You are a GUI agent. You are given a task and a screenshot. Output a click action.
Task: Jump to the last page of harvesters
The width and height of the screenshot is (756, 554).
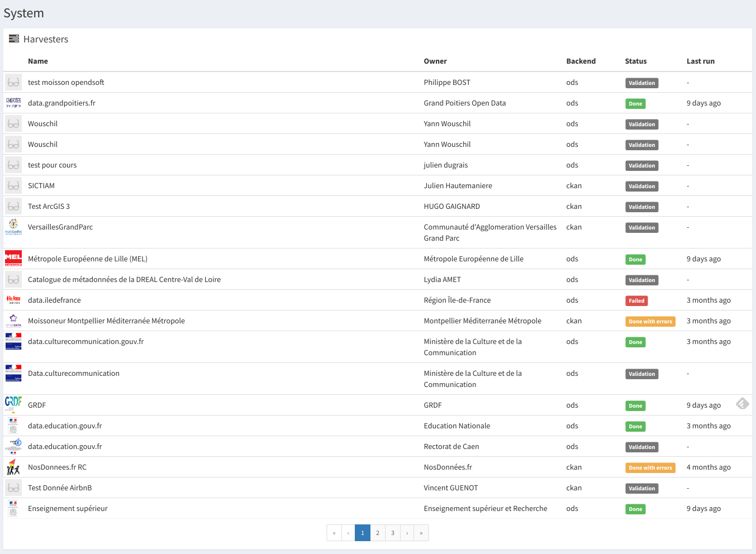(x=421, y=533)
